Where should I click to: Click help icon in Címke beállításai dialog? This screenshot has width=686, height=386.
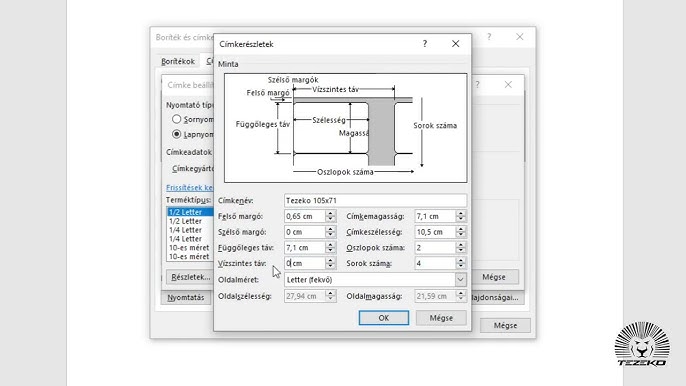[x=477, y=84]
